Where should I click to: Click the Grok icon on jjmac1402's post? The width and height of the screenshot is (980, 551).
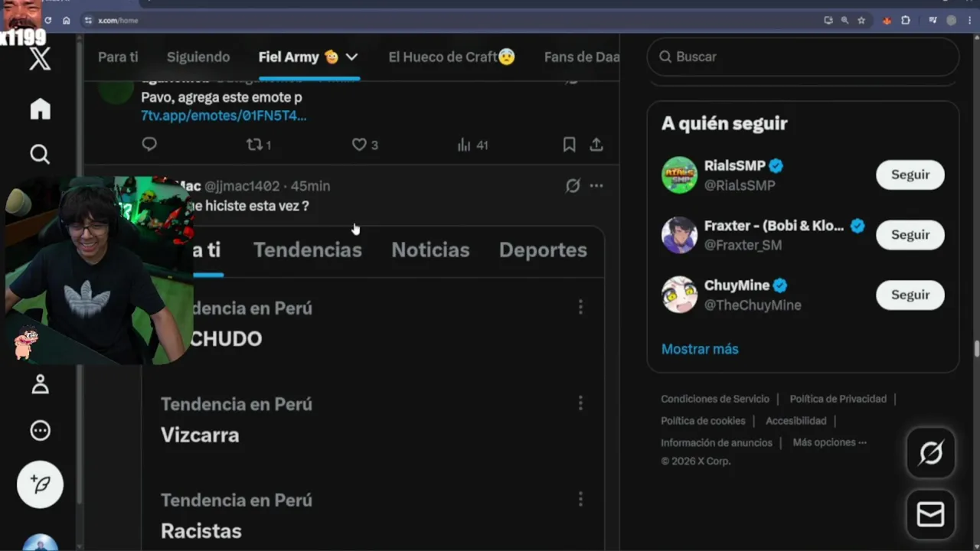(x=573, y=186)
